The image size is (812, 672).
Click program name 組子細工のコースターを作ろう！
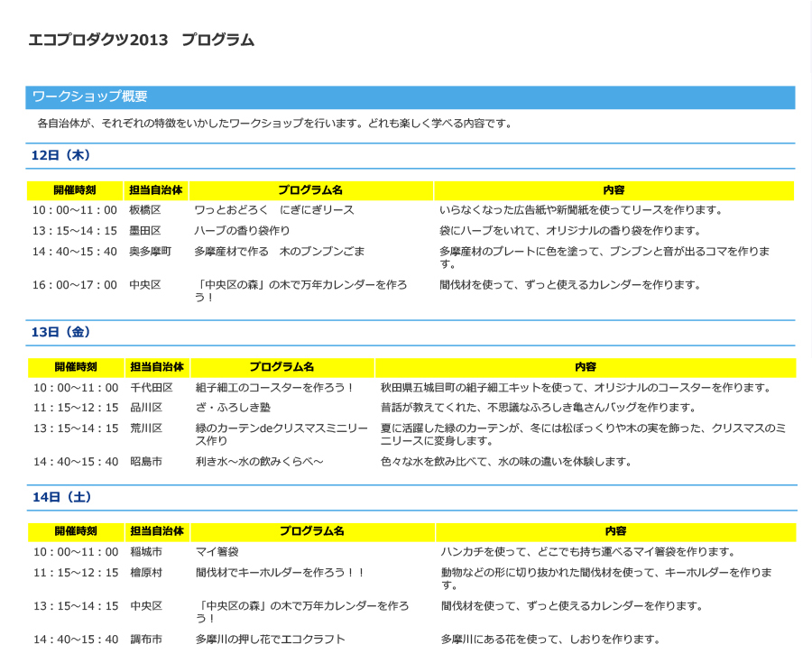(x=274, y=388)
